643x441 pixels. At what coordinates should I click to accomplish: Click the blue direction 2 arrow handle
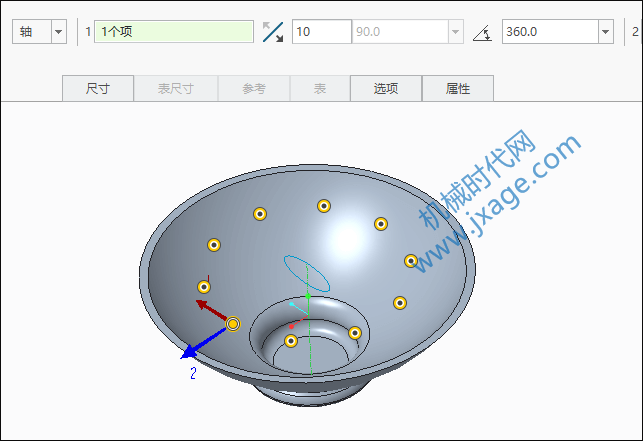pos(190,352)
